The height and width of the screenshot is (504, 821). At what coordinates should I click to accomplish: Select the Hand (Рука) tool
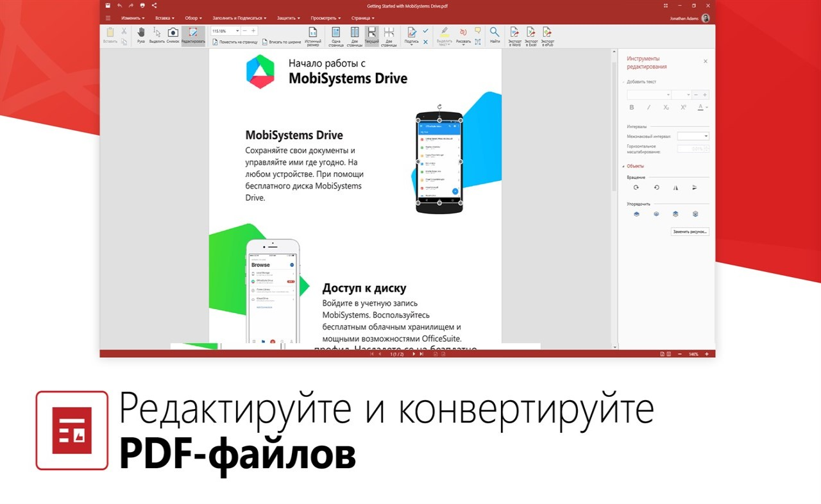[x=141, y=35]
